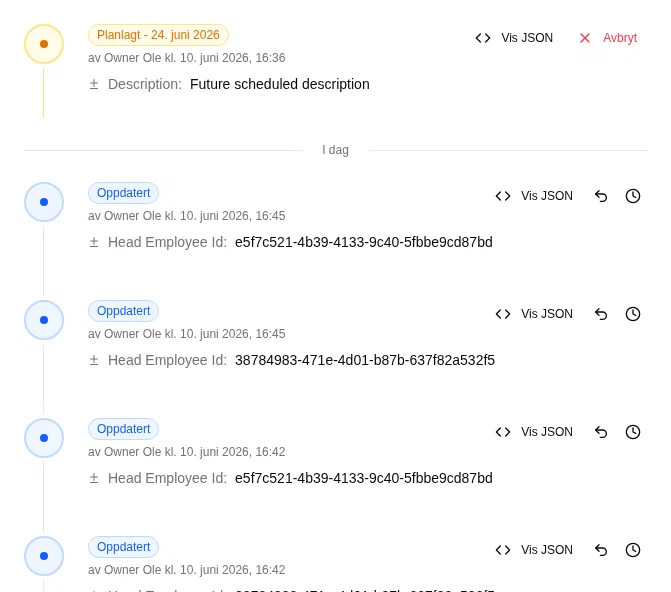Click the clock icon on the 16:45 38784983 entry
Screen dimensions: 671x592
tap(632, 314)
